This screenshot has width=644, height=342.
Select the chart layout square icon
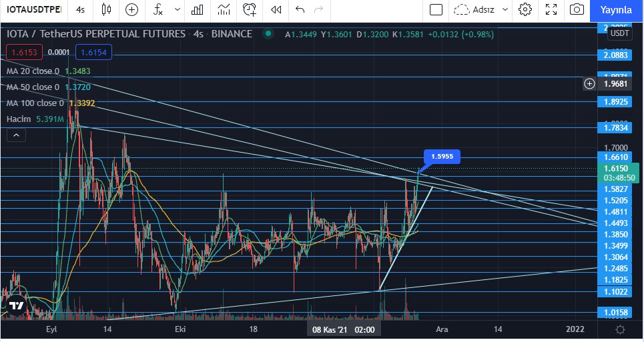[x=436, y=9]
